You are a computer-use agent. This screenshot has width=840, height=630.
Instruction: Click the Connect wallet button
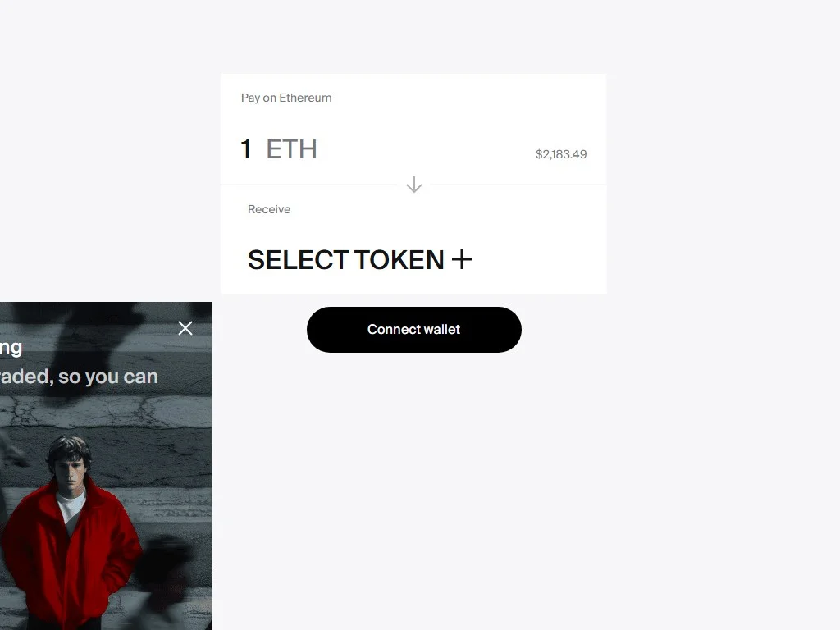[x=414, y=330]
